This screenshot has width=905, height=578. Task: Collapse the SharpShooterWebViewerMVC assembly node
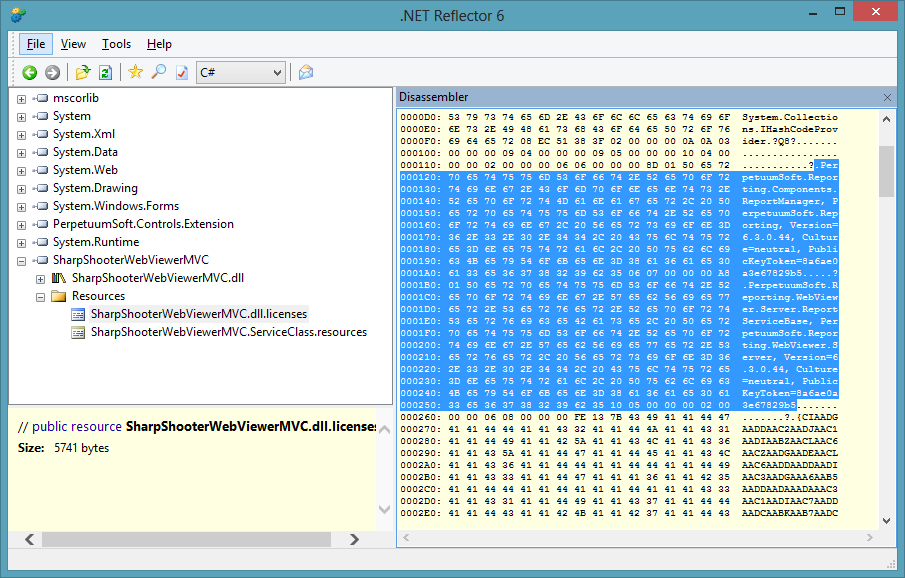coord(21,261)
